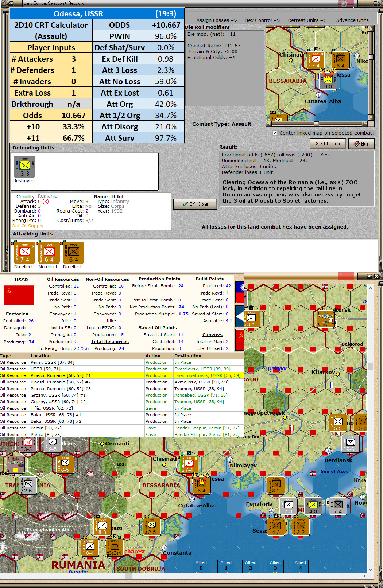Select the yellow 4-3 Romanian unit near Evpatoria
The width and height of the screenshot is (383, 588).
[313, 506]
